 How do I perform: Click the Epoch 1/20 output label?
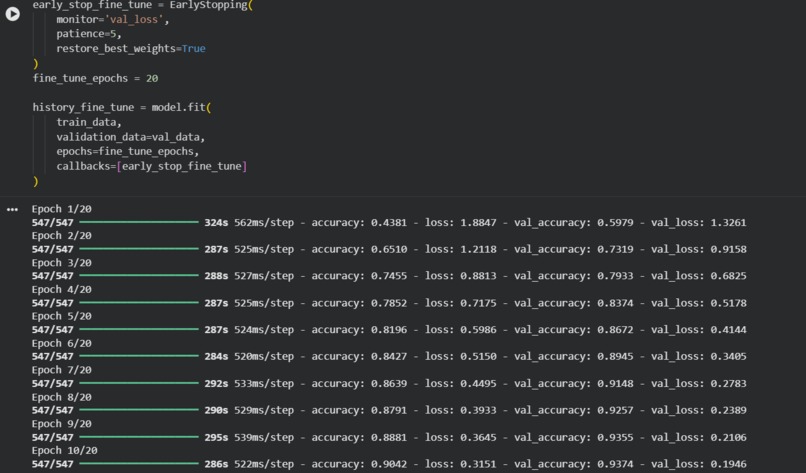coord(62,209)
